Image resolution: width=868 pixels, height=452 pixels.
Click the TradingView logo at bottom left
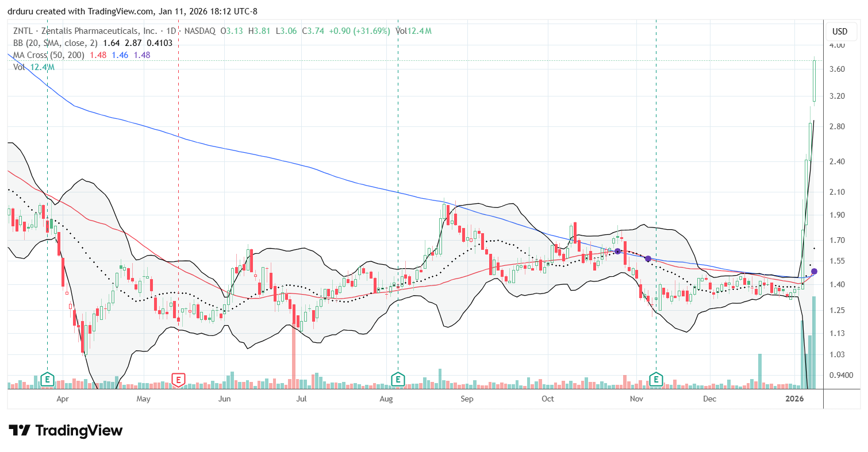click(66, 431)
